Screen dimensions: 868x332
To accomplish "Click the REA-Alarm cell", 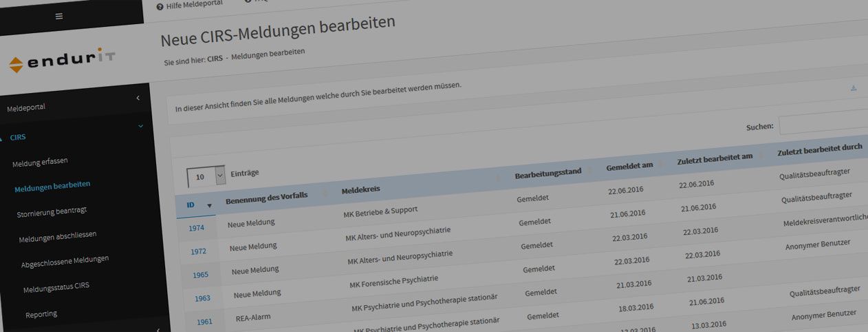I will click(x=254, y=319).
